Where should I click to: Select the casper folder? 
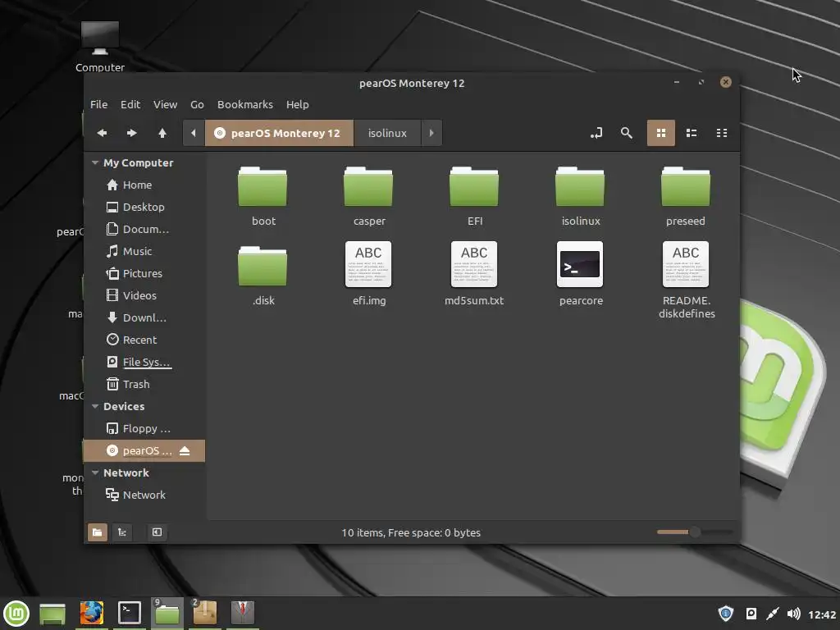click(368, 196)
